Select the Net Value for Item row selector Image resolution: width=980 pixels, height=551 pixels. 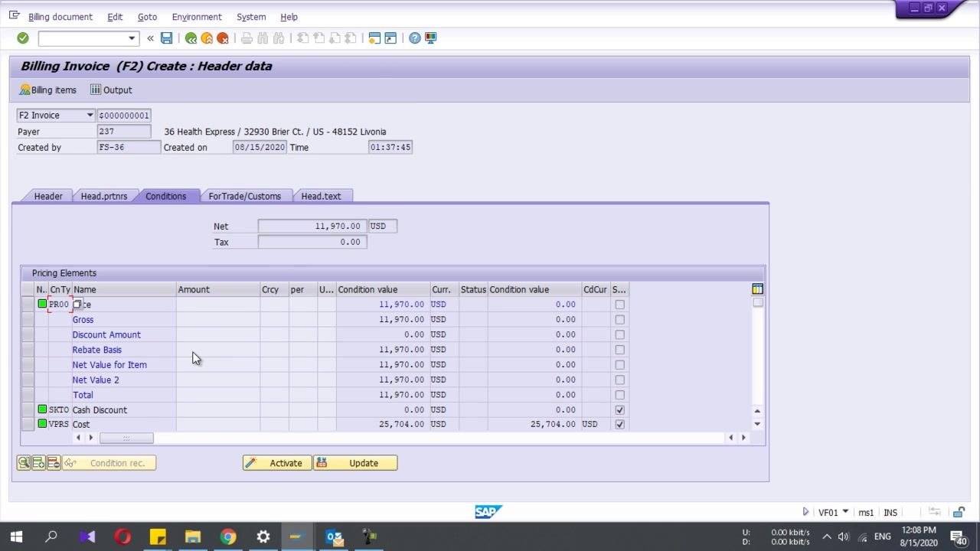tap(28, 365)
